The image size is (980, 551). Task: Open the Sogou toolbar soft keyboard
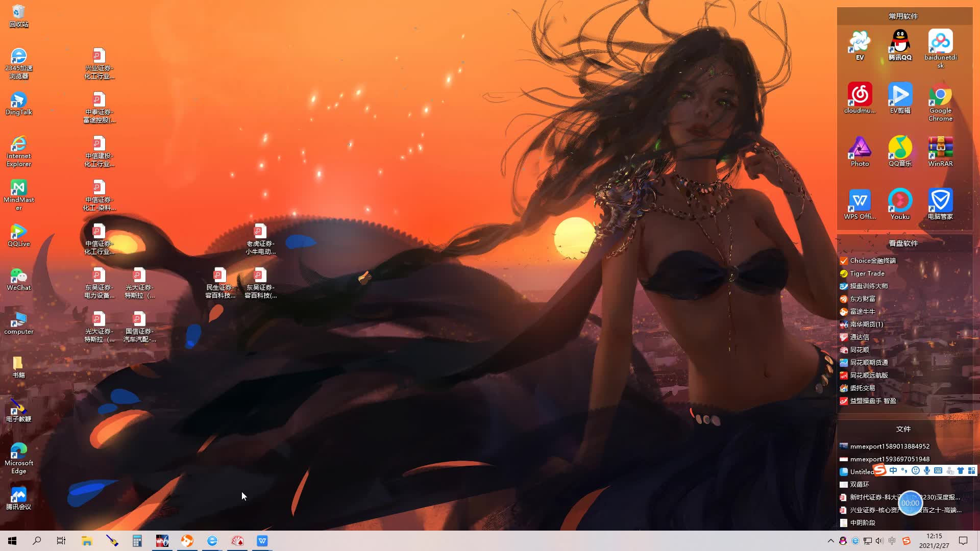[x=938, y=470]
